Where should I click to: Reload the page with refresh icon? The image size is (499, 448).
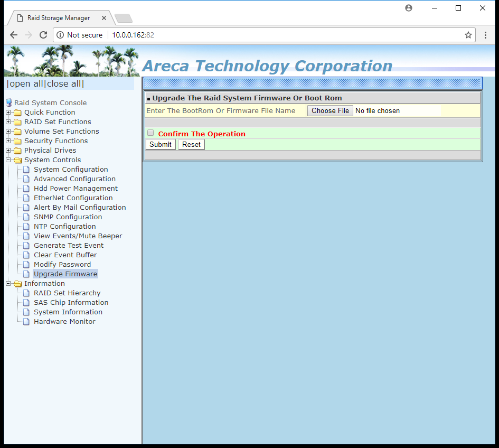click(x=43, y=35)
